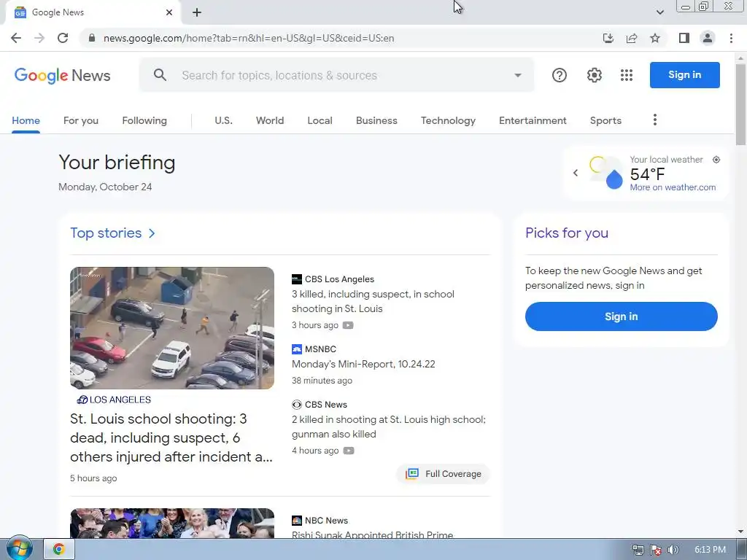Click the CBS Los Angeles source logo

click(x=296, y=279)
